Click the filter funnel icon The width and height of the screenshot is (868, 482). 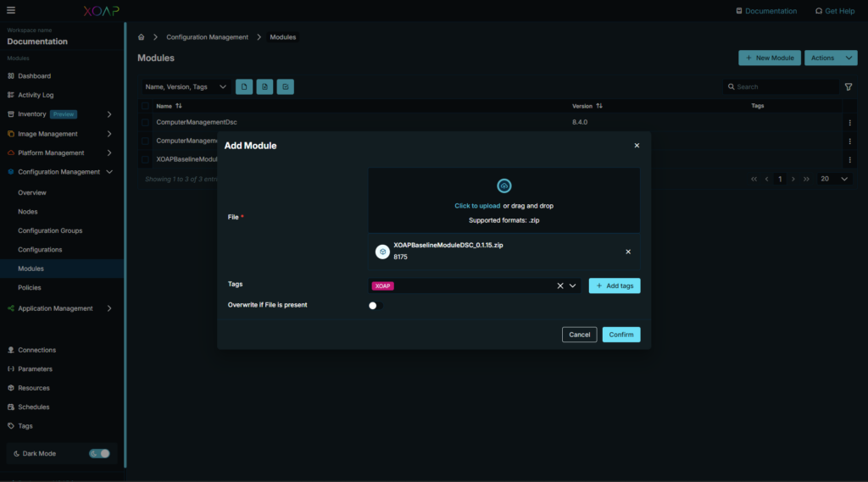pos(849,86)
